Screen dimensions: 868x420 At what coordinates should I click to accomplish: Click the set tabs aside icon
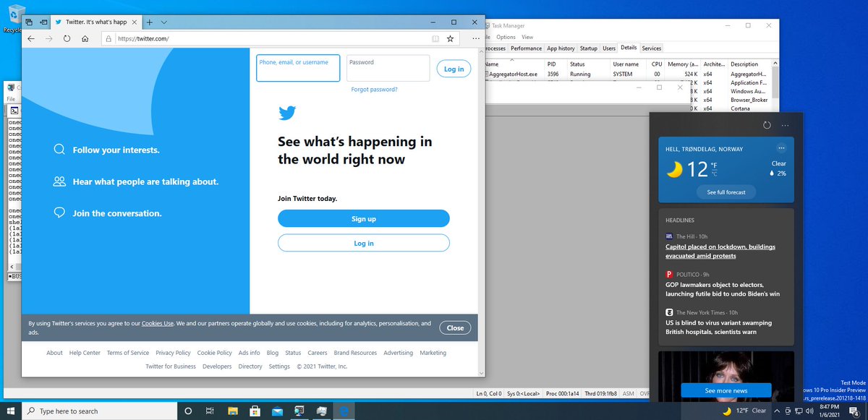point(43,22)
